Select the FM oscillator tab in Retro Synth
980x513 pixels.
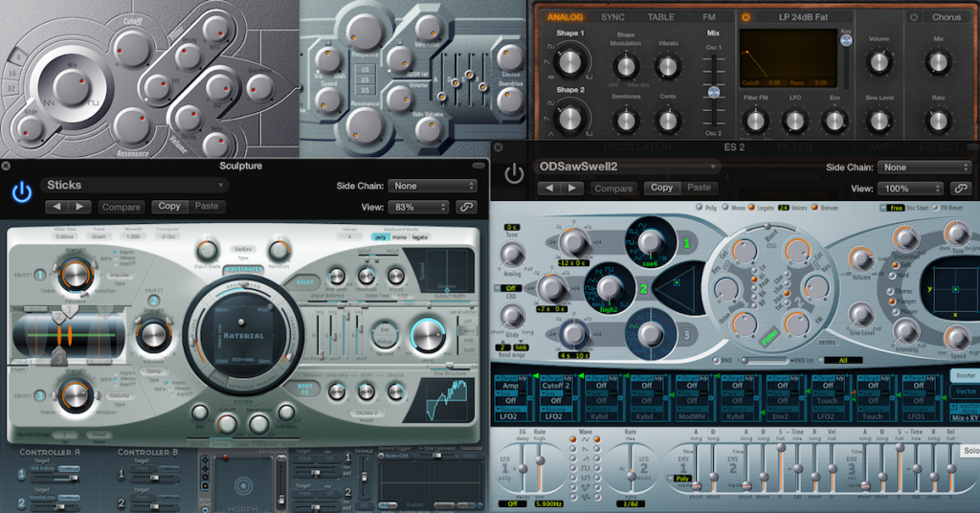709,17
